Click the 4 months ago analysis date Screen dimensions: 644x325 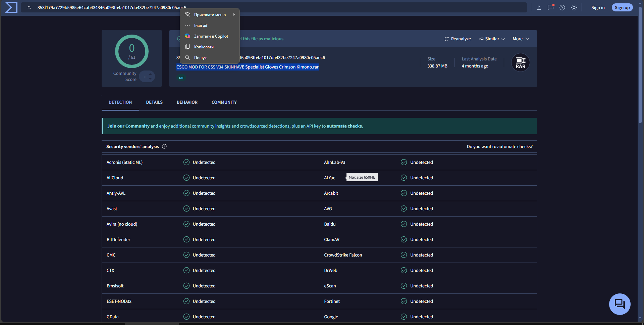tap(475, 66)
